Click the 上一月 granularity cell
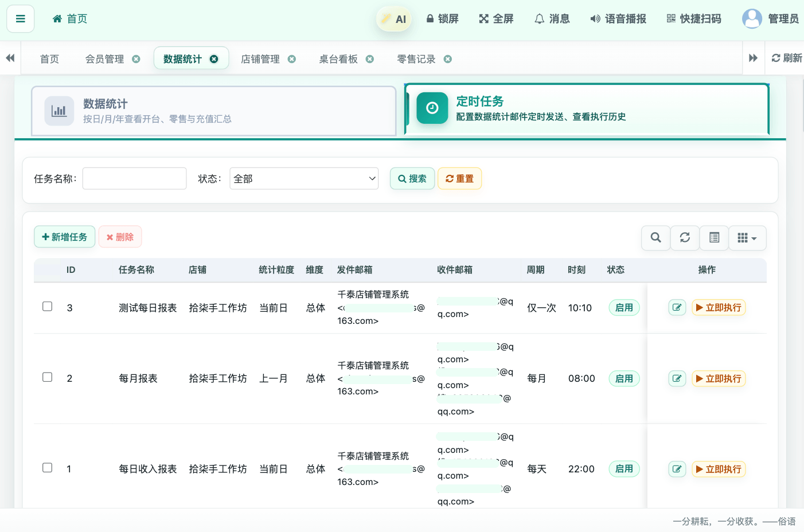This screenshot has height=532, width=804. (274, 378)
